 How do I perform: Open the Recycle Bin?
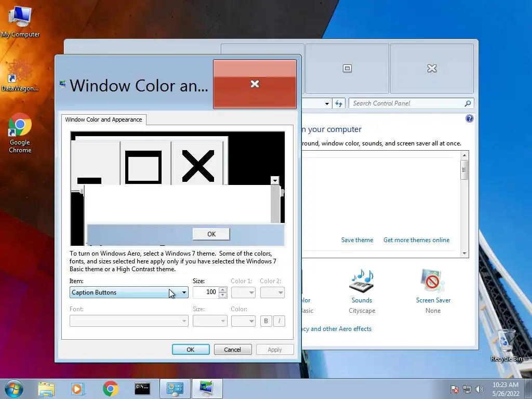[x=506, y=345]
